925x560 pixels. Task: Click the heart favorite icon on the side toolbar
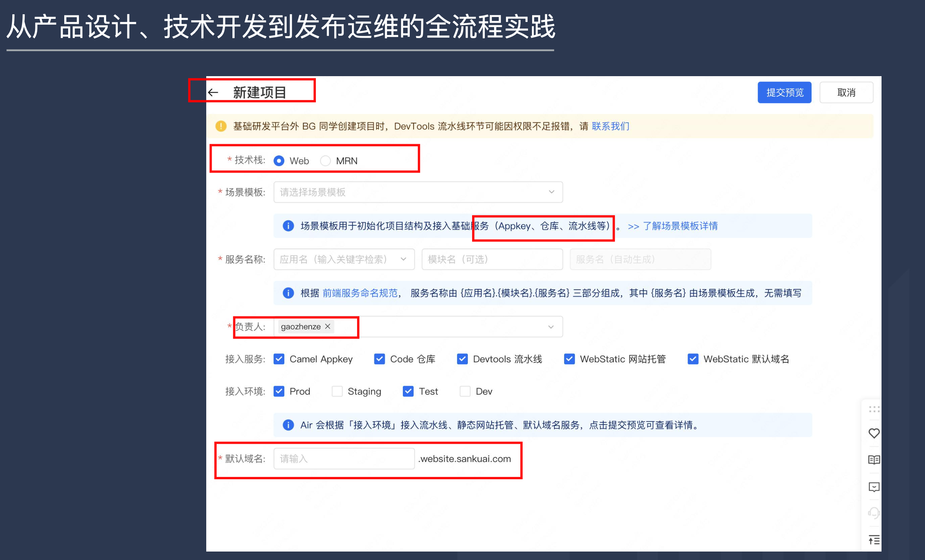coord(874,433)
